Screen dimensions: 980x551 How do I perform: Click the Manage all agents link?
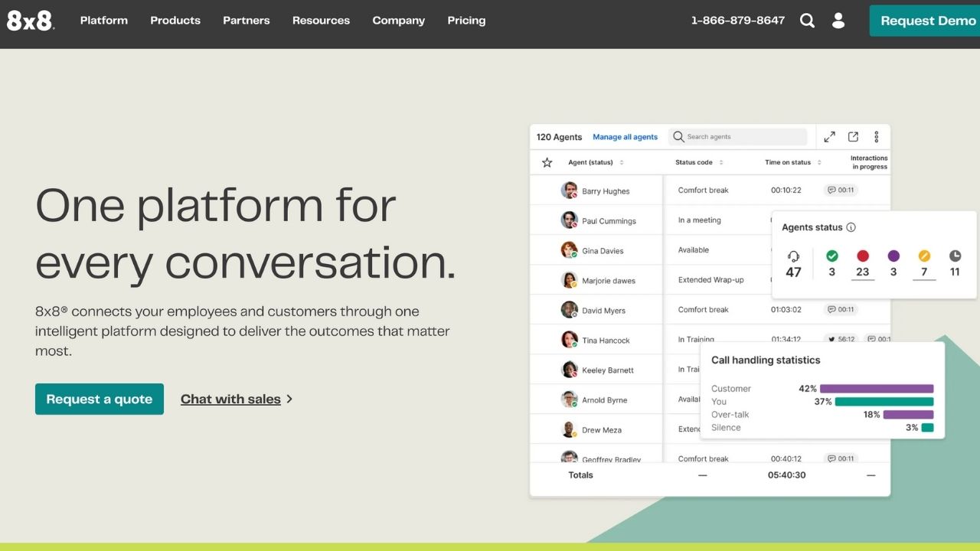(625, 137)
